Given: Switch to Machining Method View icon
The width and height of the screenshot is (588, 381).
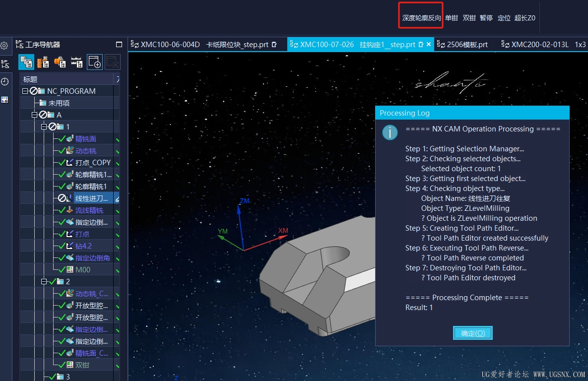Looking at the screenshot, I should coord(77,62).
